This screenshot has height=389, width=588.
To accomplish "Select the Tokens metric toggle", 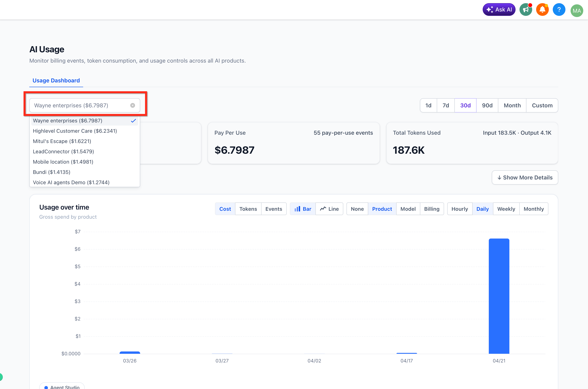I will click(x=248, y=209).
